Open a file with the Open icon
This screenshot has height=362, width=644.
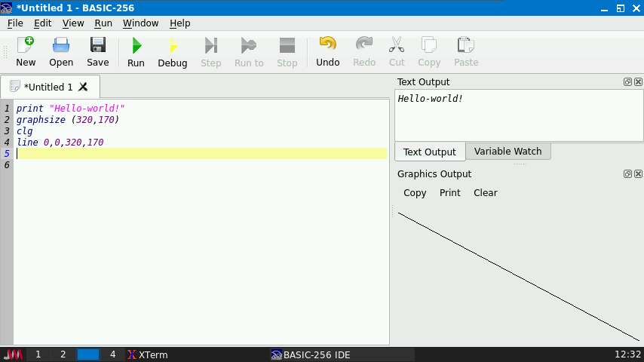pyautogui.click(x=61, y=51)
